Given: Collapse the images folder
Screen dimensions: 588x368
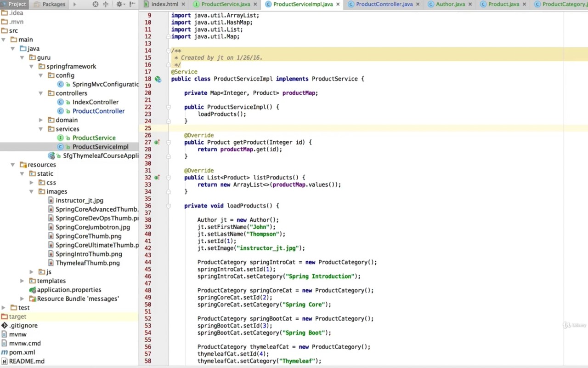Looking at the screenshot, I should pos(32,192).
